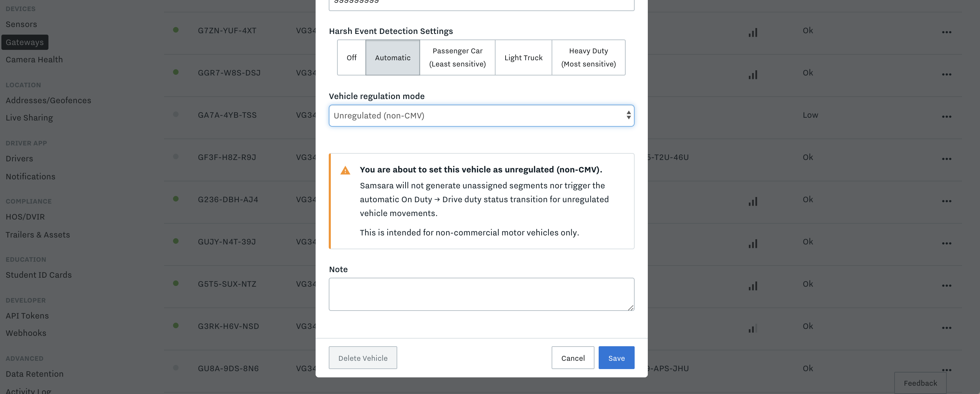Click signal strength icon in GUJY-N4T-39J row
The image size is (980, 394).
(x=753, y=244)
